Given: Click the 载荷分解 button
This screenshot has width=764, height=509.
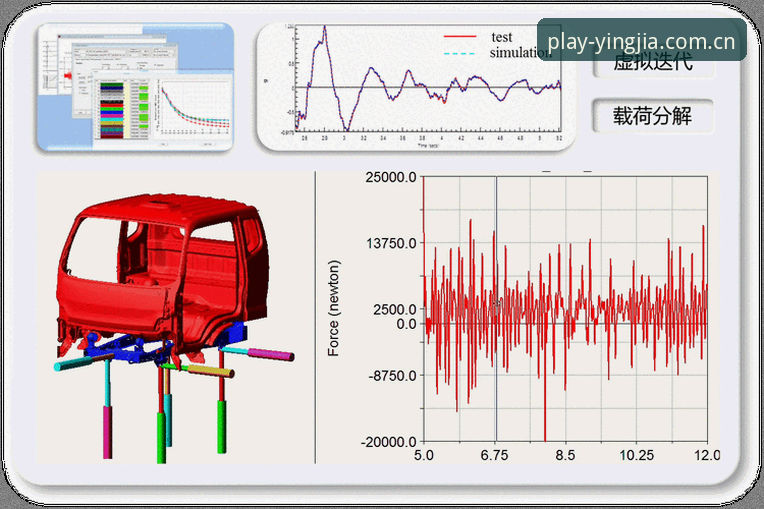Looking at the screenshot, I should (x=653, y=115).
